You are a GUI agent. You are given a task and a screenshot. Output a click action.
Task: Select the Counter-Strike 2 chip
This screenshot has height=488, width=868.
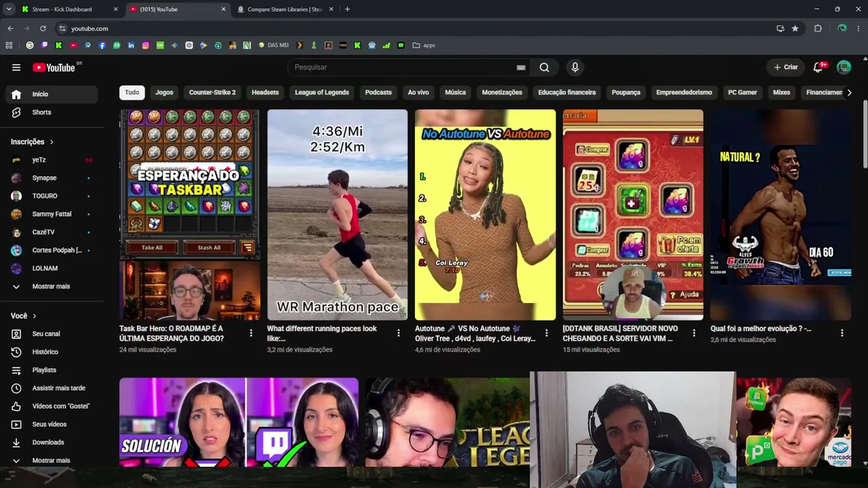(x=212, y=92)
